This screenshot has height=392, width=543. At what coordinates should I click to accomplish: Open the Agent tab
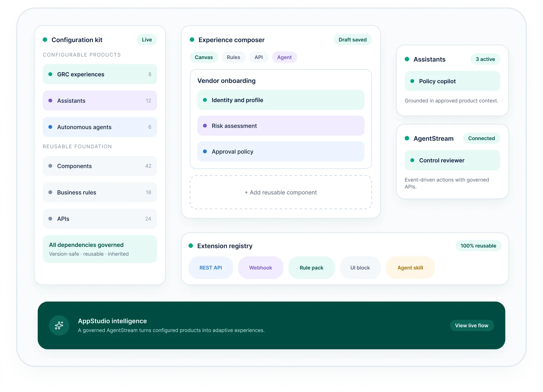coord(284,57)
